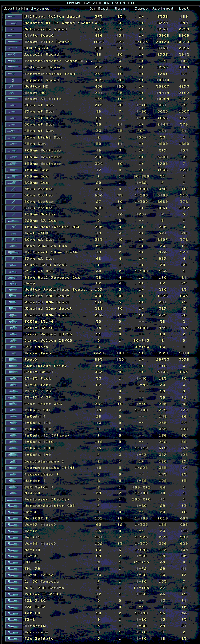Select the PzKpfw IVD tank icon
Screen dimensions: 200x644
pos(14,455)
